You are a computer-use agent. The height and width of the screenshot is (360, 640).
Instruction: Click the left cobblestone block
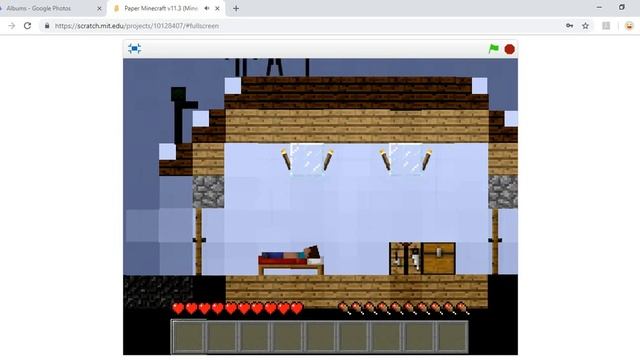(208, 192)
